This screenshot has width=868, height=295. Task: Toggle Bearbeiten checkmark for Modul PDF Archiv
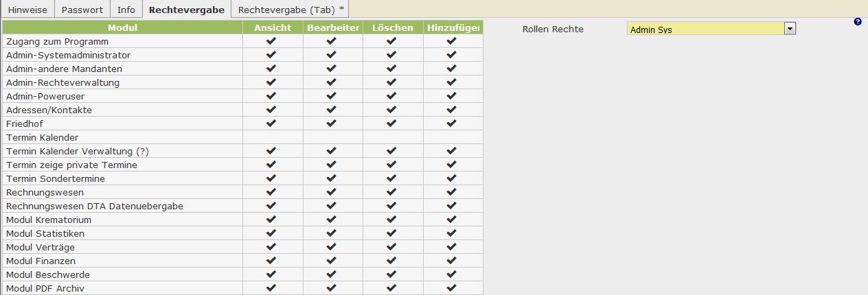coord(332,288)
